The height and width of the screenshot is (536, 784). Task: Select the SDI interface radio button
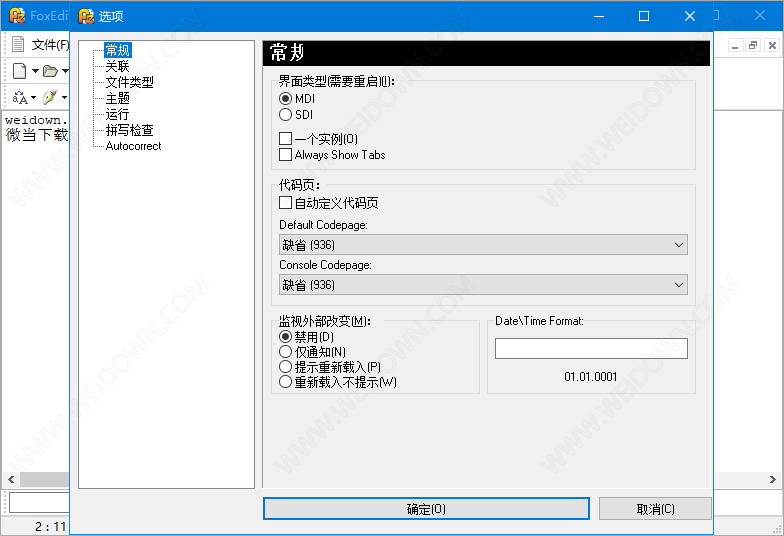[285, 114]
